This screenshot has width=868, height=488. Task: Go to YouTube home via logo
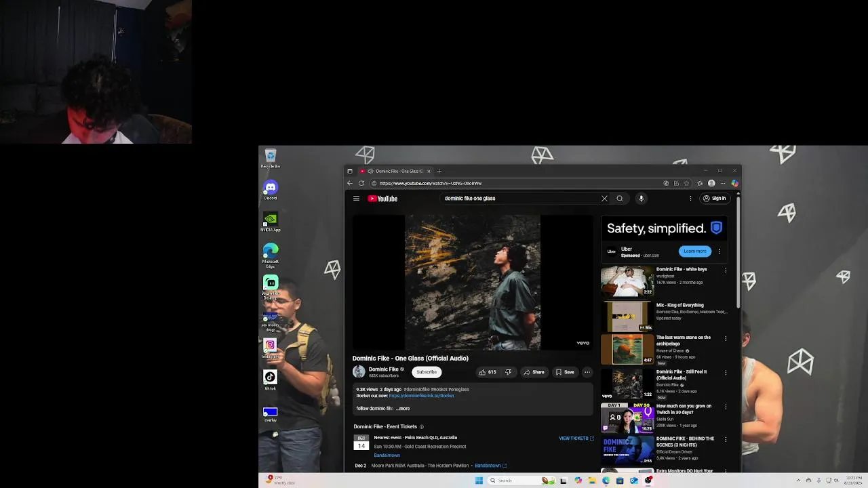(382, 199)
